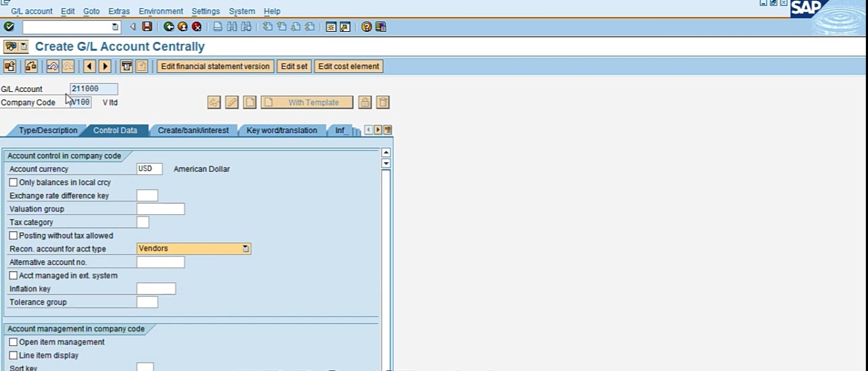
Task: Click the yellow Help question mark icon
Action: coord(367,27)
